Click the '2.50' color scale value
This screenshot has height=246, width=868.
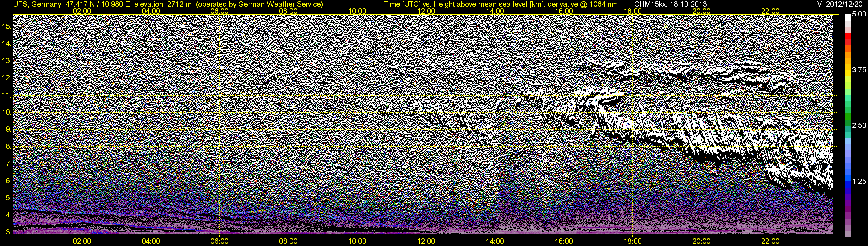tap(859, 125)
